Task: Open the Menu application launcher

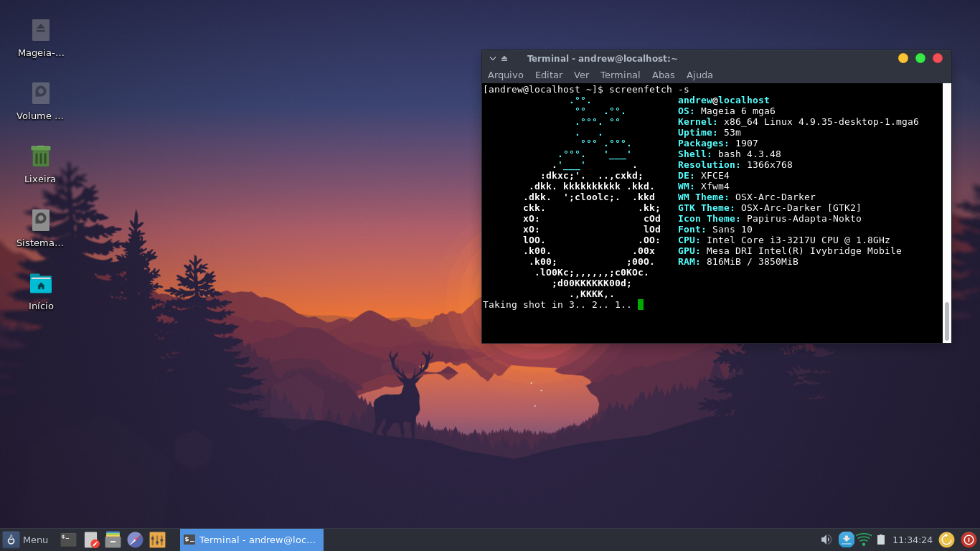Action: coord(26,540)
